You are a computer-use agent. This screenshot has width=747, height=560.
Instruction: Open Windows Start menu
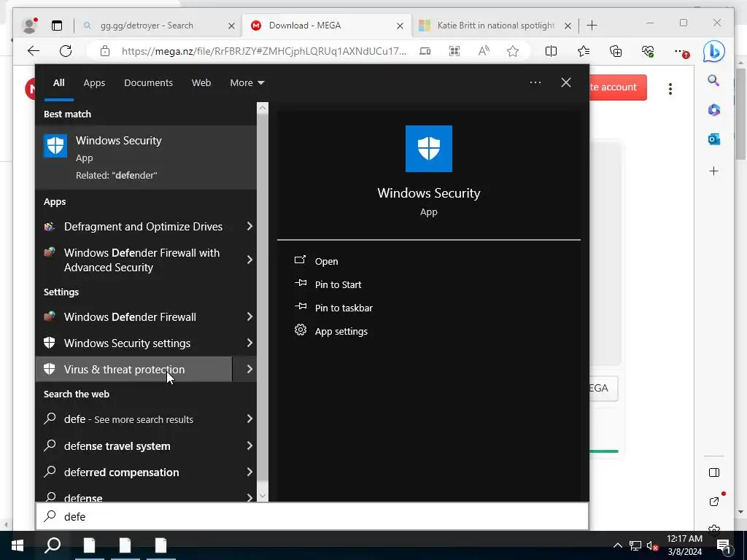pyautogui.click(x=18, y=545)
